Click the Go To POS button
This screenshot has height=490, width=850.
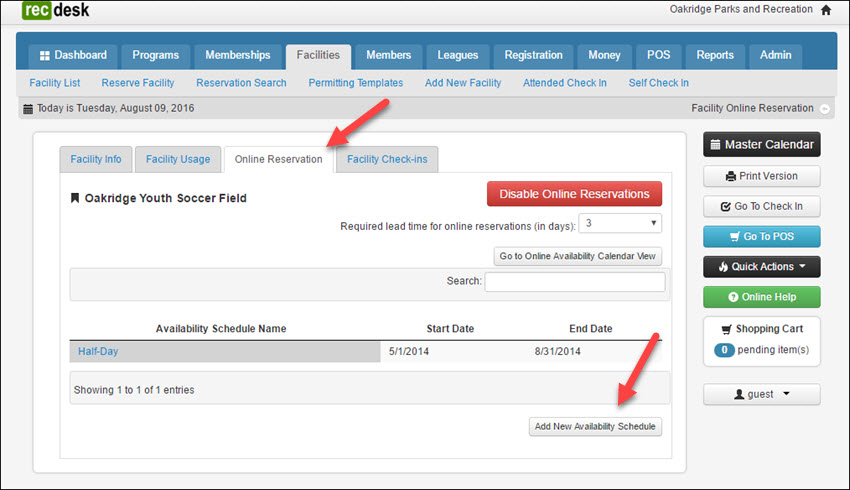coord(762,237)
